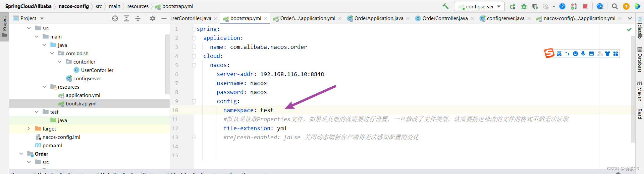
Task: Click the Sogou microphone voice input icon
Action: click(x=583, y=54)
